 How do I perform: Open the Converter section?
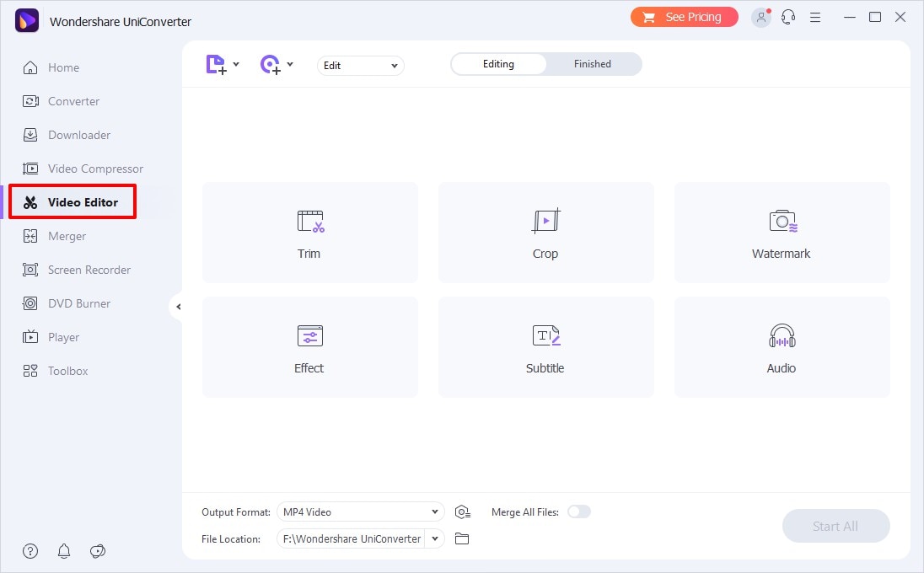(61, 101)
